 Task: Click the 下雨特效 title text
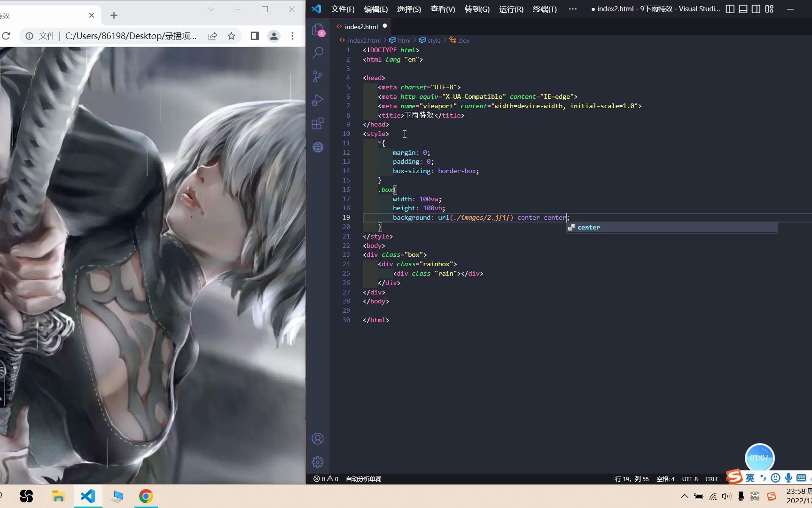click(x=419, y=115)
